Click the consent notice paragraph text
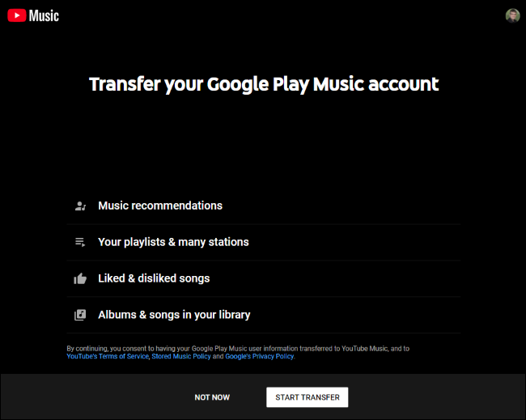 coord(238,352)
